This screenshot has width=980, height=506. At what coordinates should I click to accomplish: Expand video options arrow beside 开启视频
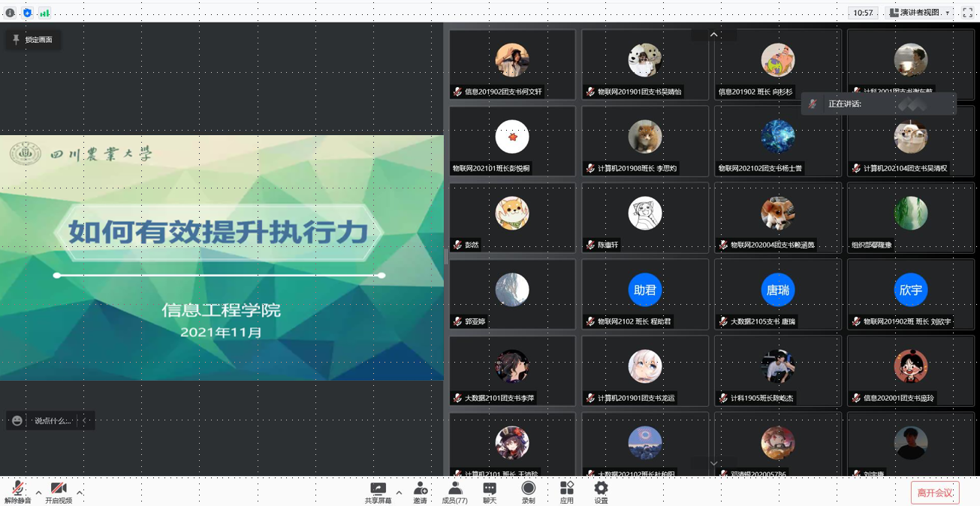tap(80, 493)
